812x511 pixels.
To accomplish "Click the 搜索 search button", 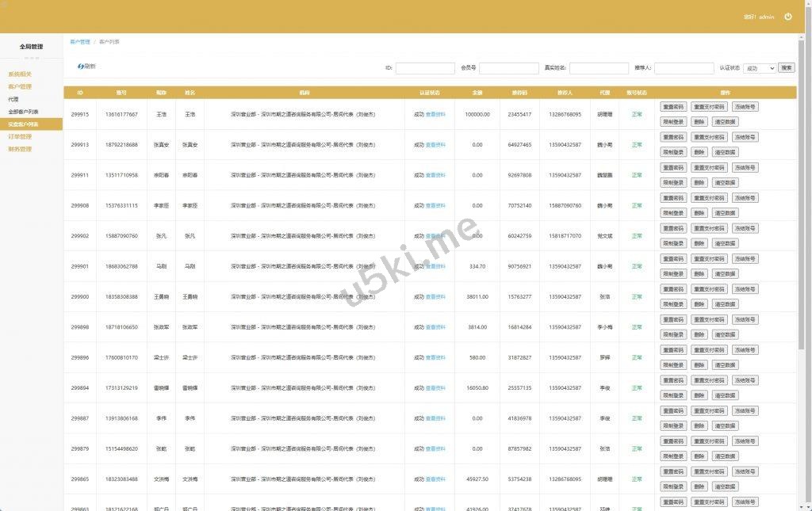I will click(x=786, y=68).
